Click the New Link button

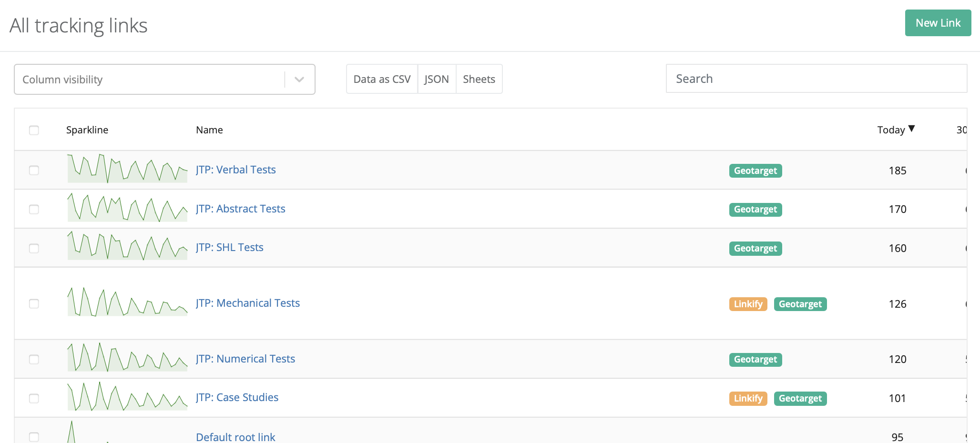[x=938, y=22]
